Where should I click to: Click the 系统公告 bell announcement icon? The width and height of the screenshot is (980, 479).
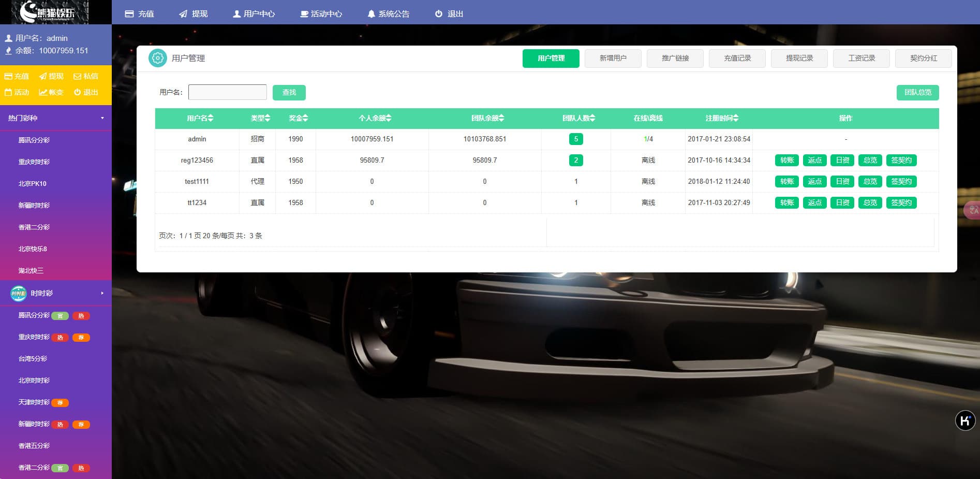[371, 14]
